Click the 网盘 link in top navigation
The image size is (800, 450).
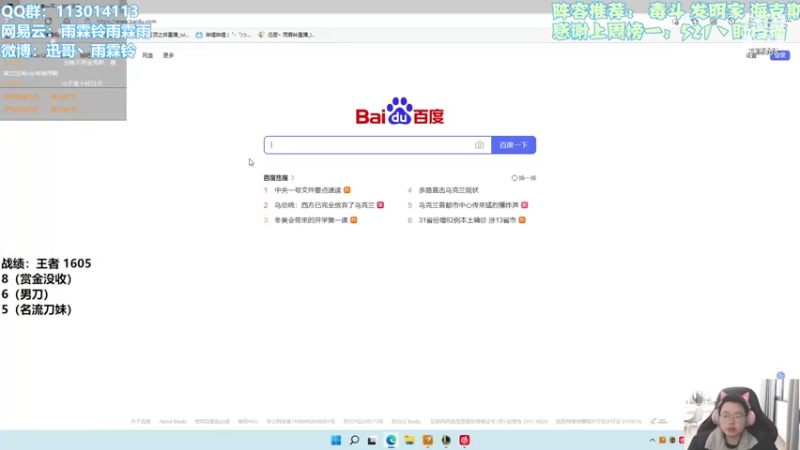coord(147,55)
